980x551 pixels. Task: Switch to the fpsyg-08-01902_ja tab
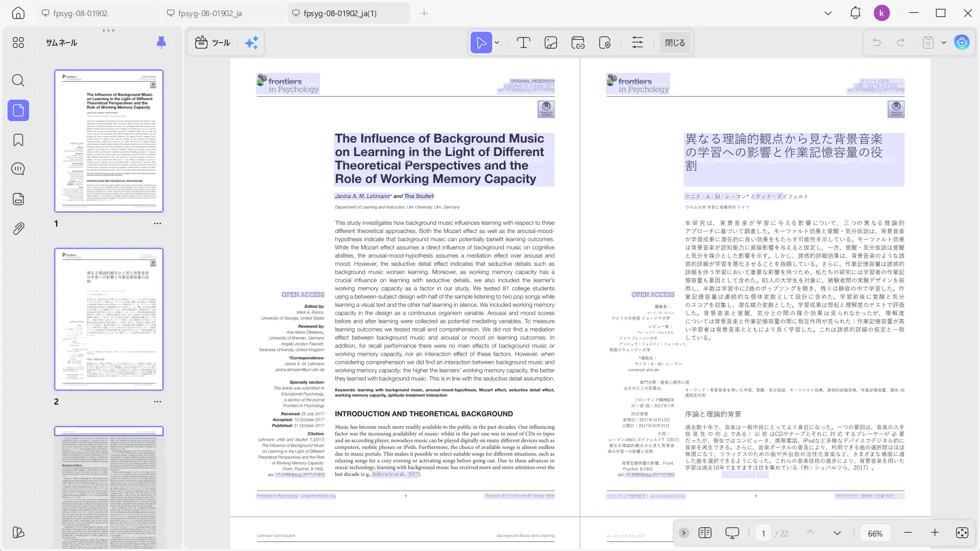[x=222, y=13]
